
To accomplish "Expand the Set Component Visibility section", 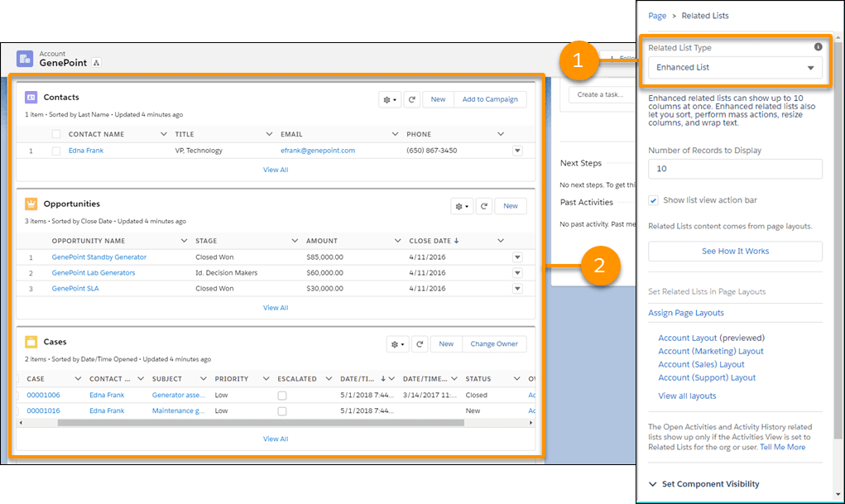I will click(x=653, y=484).
